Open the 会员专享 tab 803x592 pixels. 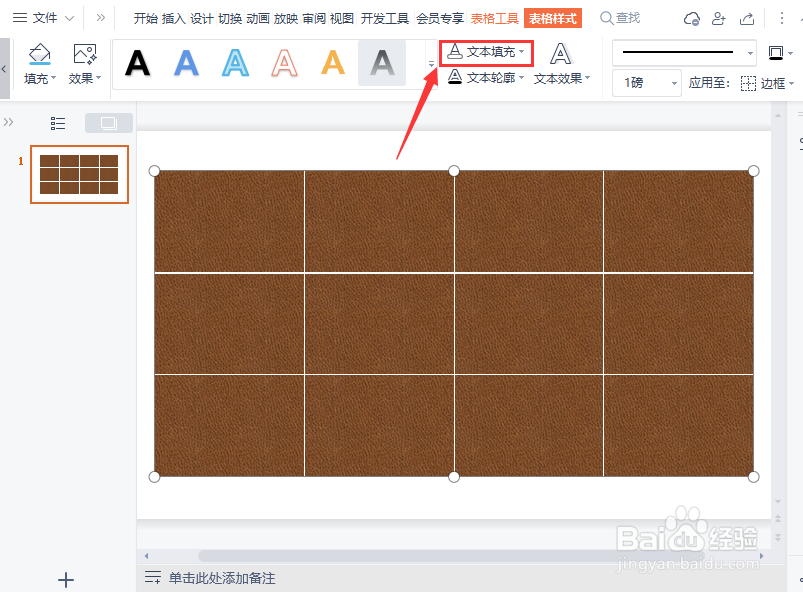click(440, 18)
